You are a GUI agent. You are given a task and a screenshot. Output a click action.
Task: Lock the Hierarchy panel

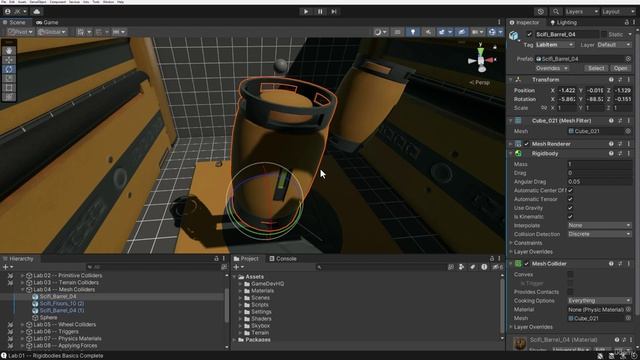216,259
